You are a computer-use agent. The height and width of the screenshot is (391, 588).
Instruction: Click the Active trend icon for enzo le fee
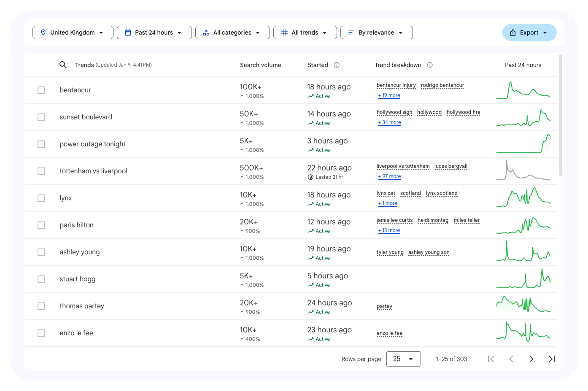[x=310, y=339]
